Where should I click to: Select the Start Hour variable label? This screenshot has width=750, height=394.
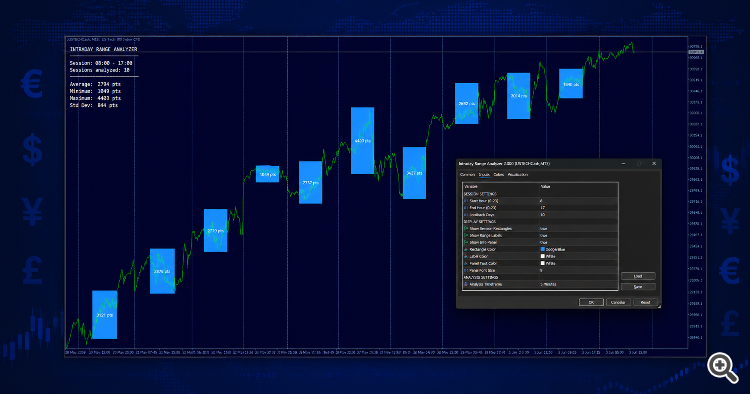484,201
